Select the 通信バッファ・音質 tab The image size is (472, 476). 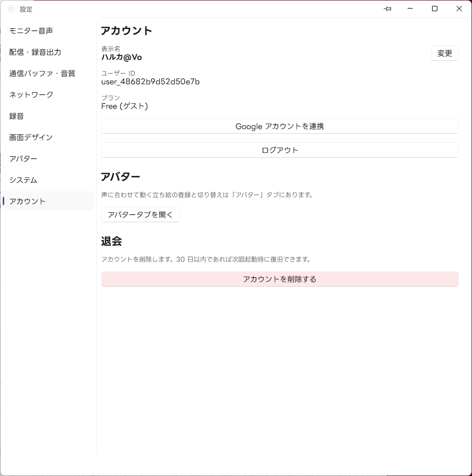click(48, 73)
